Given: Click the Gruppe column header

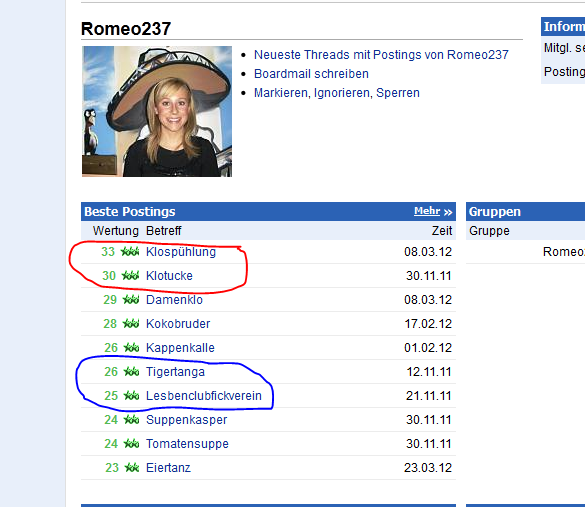Looking at the screenshot, I should click(x=489, y=231).
